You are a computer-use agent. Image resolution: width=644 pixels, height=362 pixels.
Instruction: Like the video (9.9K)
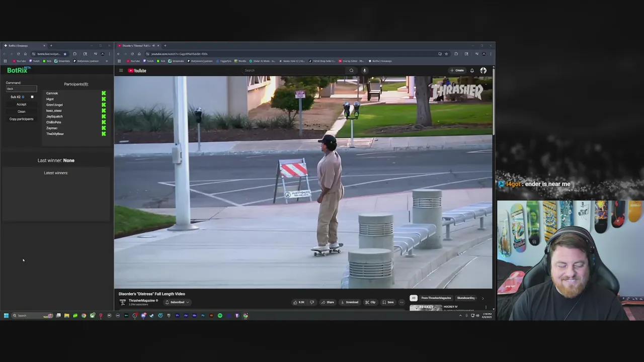click(x=299, y=302)
